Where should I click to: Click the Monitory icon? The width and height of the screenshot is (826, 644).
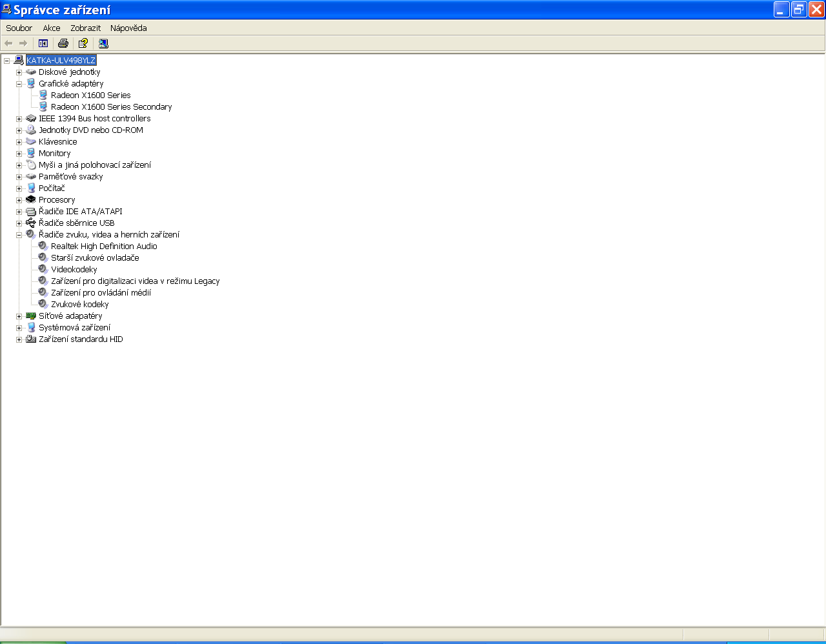click(x=31, y=153)
